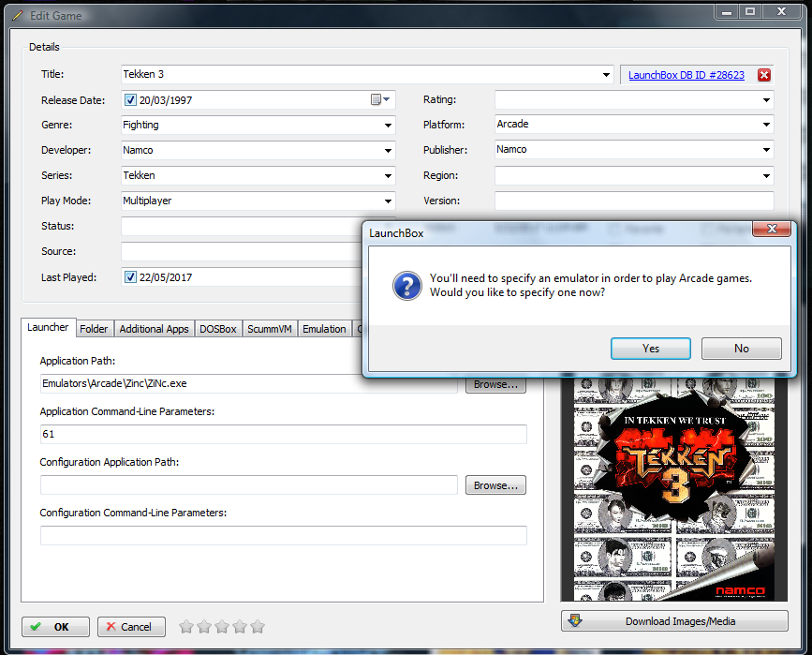Expand the Play Mode dropdown arrow
The width and height of the screenshot is (812, 655).
pos(388,201)
